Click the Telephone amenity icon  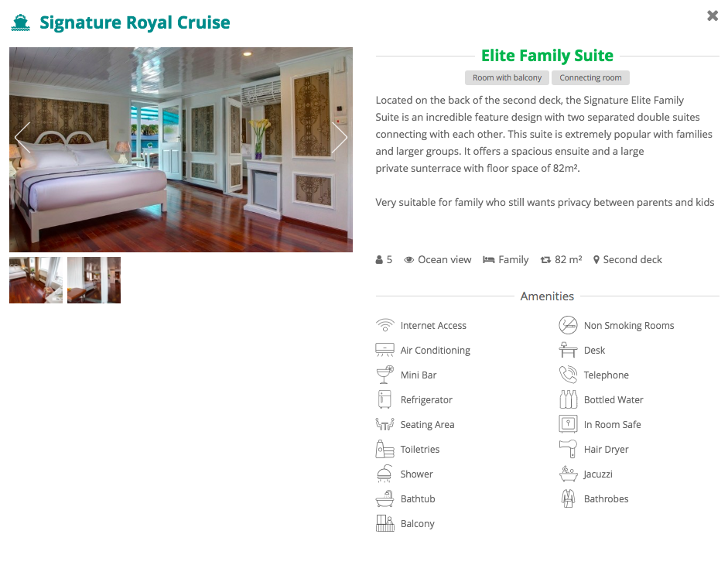coord(568,375)
